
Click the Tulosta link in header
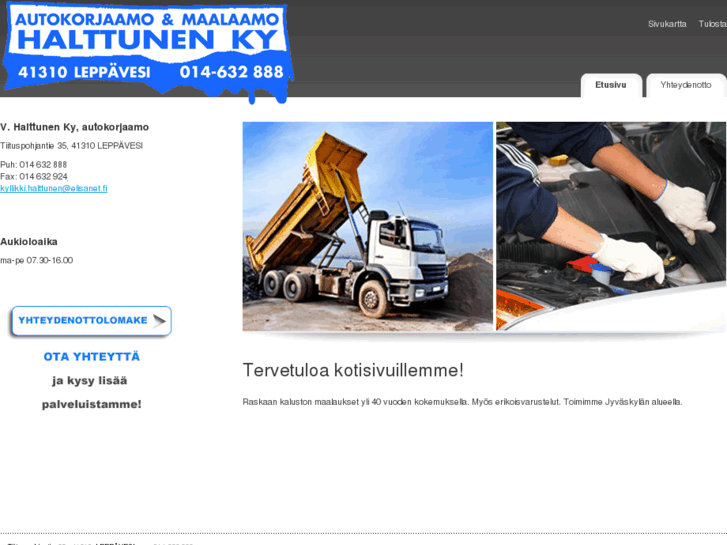(x=713, y=24)
